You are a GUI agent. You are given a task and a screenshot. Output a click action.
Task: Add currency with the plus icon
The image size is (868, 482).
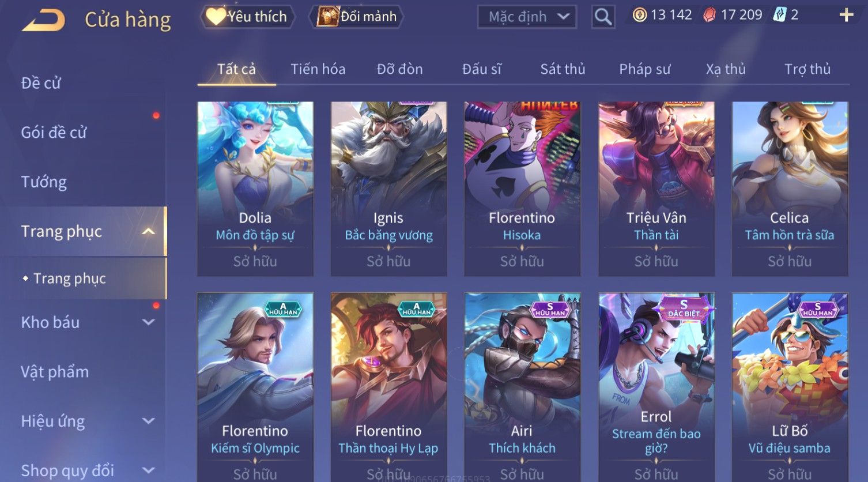pyautogui.click(x=846, y=15)
